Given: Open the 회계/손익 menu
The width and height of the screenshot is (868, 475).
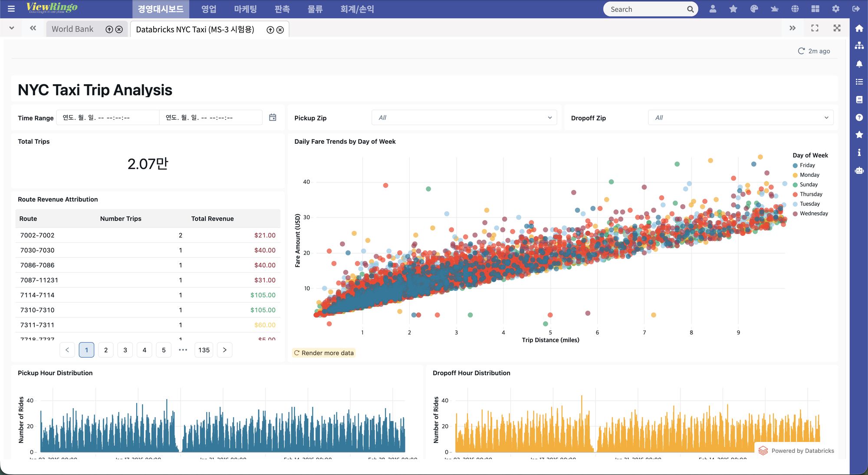Looking at the screenshot, I should pyautogui.click(x=357, y=9).
